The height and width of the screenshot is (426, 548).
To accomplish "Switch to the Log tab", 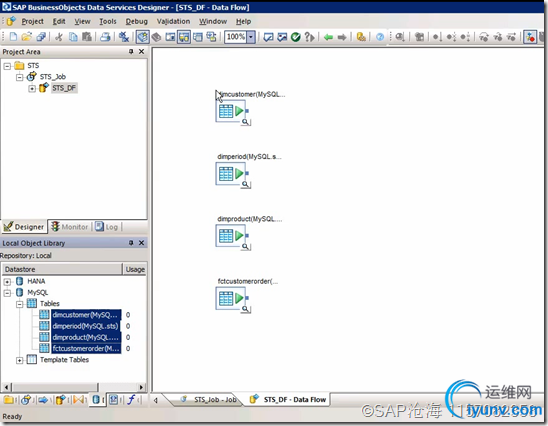I will [107, 227].
